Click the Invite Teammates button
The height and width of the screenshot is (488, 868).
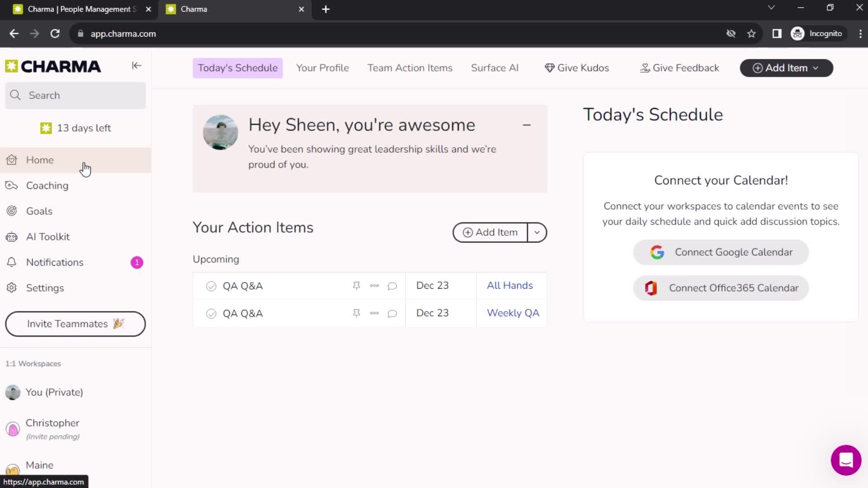coord(75,324)
